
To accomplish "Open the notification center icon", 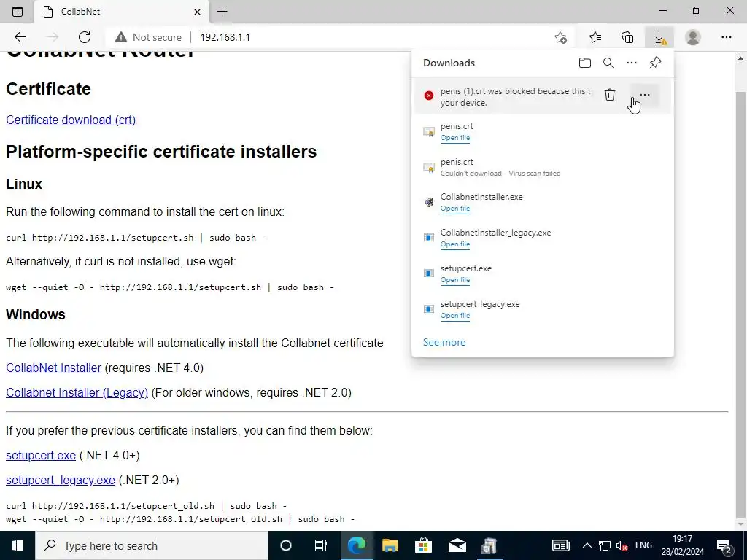I will pos(725,545).
